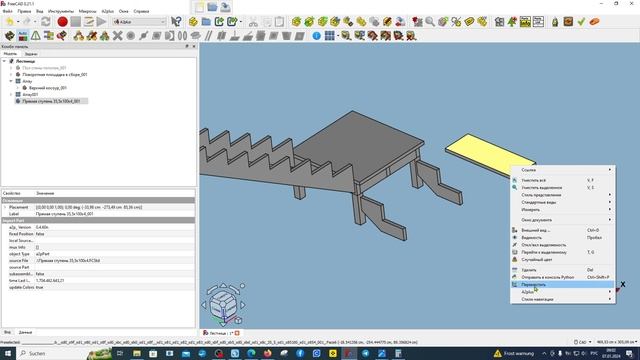This screenshot has height=360, width=640.
Task: Click the grey X delete-constraints icon
Action: coord(118,36)
